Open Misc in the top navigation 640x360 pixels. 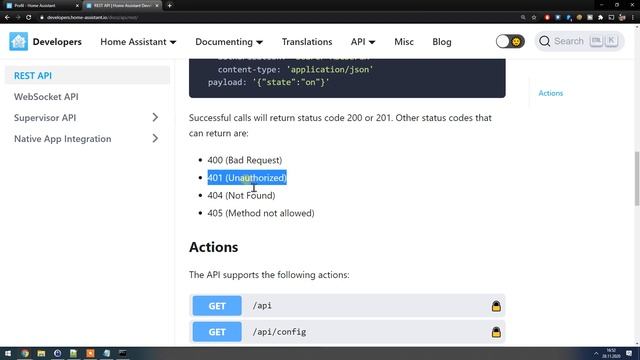pos(404,42)
